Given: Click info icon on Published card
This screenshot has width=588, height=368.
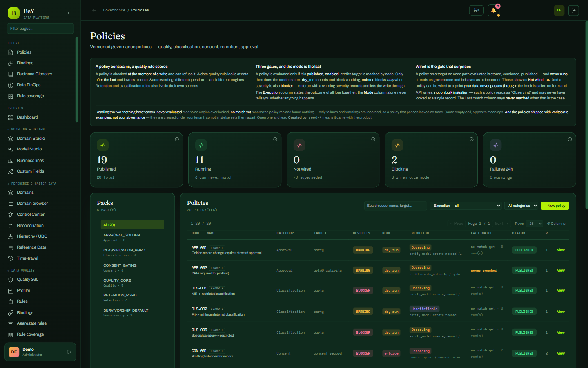Looking at the screenshot, I should [177, 139].
